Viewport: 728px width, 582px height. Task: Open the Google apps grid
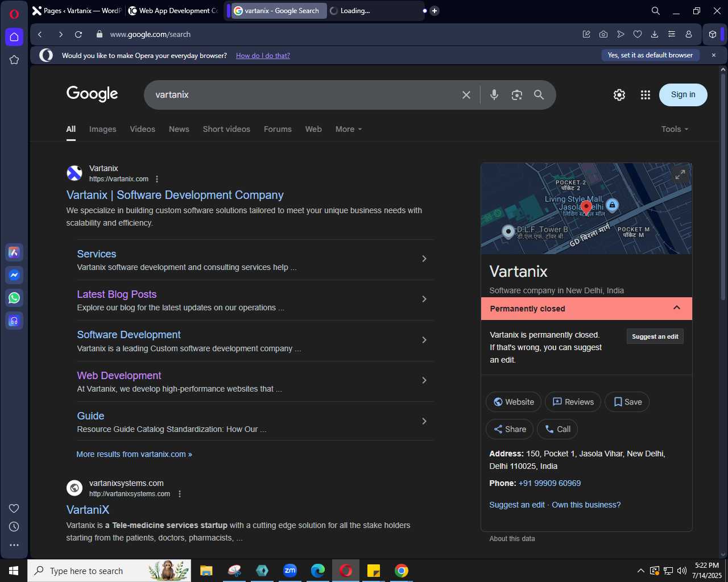[645, 95]
